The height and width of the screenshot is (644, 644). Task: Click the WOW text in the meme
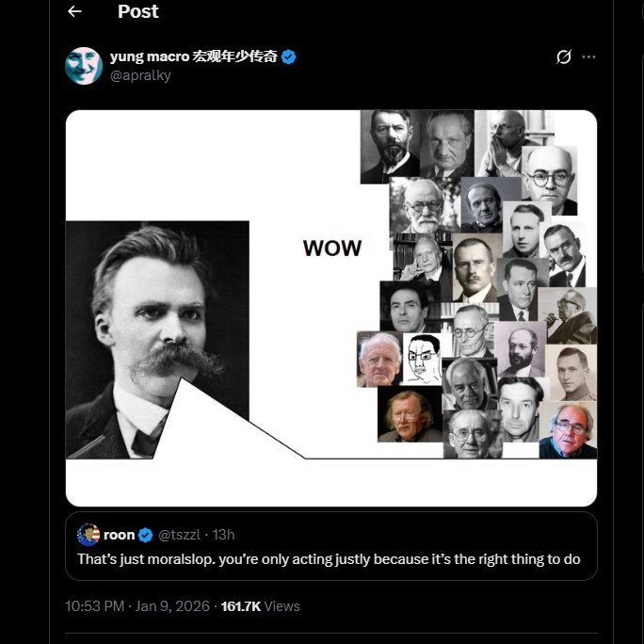click(331, 249)
